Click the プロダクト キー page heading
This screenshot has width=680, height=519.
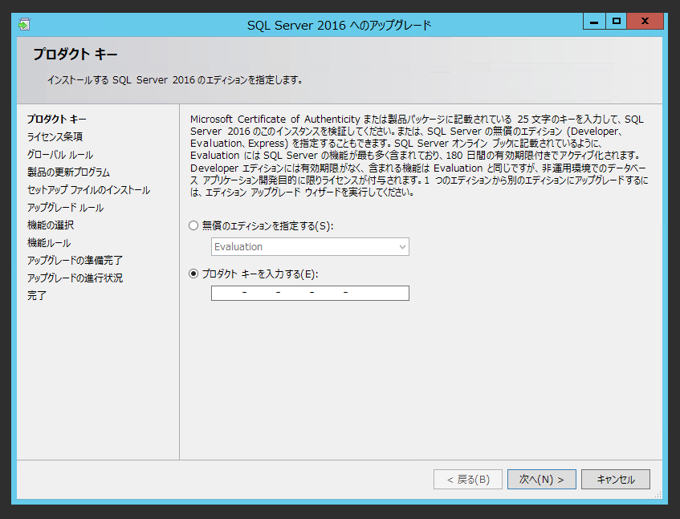pyautogui.click(x=75, y=54)
